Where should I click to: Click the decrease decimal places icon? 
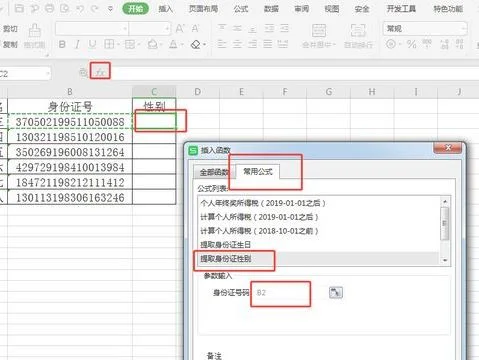[x=460, y=44]
